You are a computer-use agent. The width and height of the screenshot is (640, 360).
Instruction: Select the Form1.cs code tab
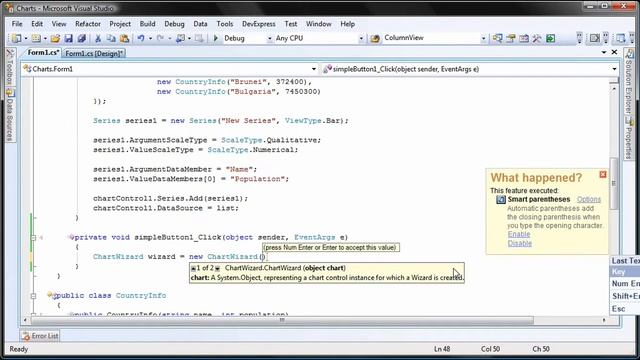click(x=43, y=53)
